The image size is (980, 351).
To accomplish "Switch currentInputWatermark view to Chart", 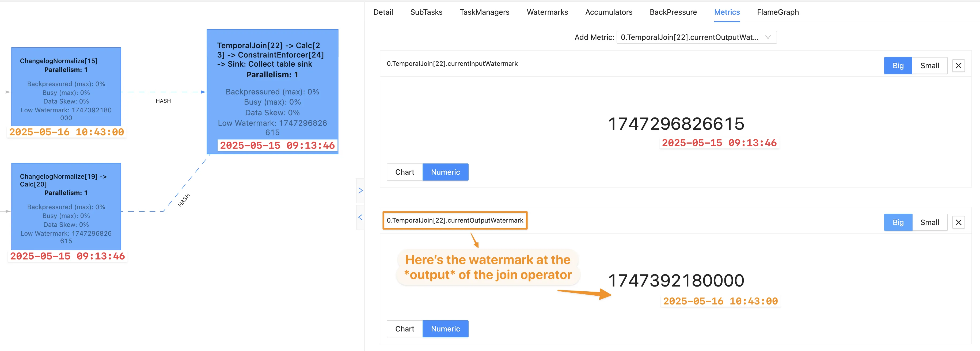I will pyautogui.click(x=404, y=172).
